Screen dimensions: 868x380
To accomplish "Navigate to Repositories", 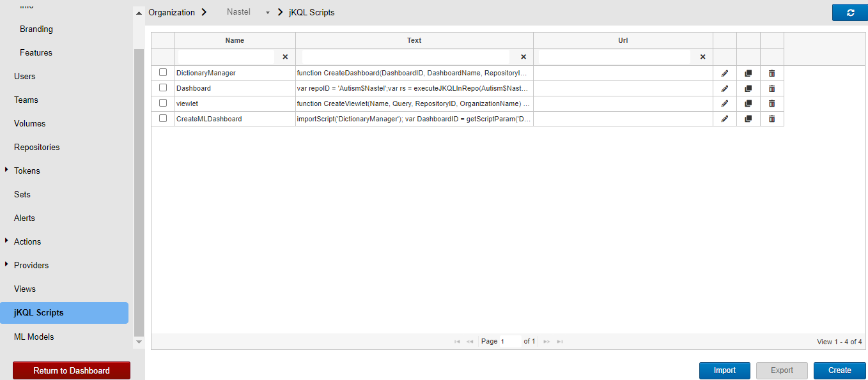I will tap(37, 147).
